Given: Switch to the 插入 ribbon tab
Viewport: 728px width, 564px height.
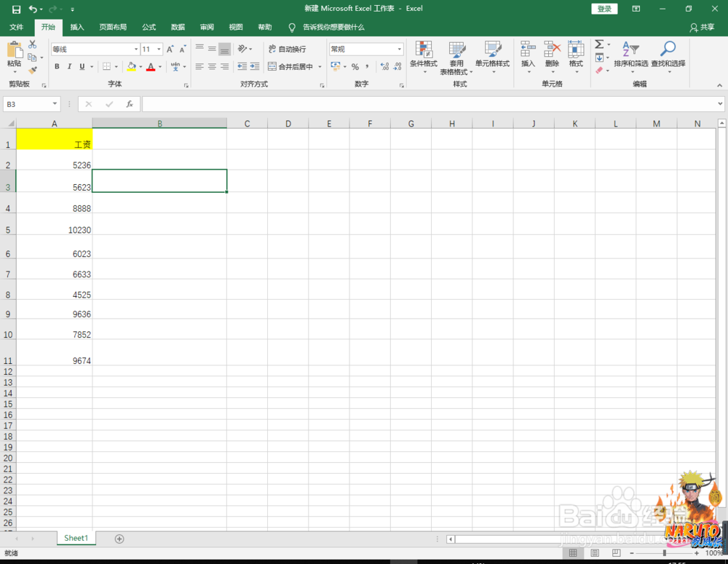Looking at the screenshot, I should [x=77, y=28].
